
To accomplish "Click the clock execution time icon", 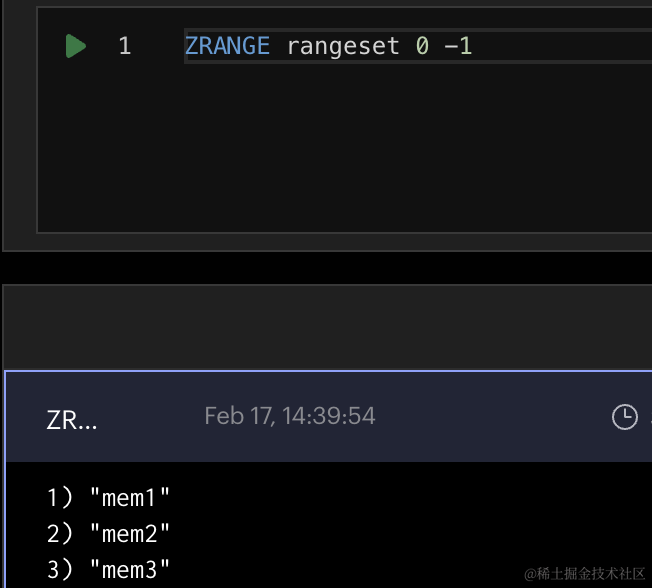I will (625, 417).
